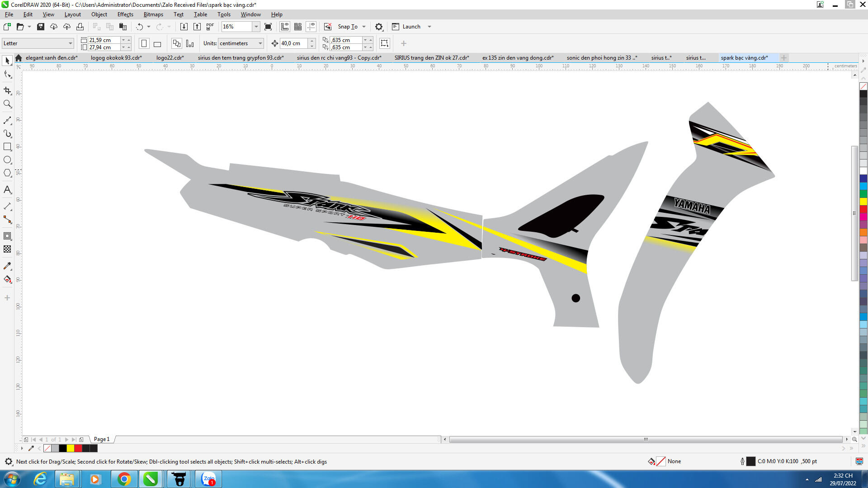868x488 pixels.
Task: Click the Quick customize plus in property bar
Action: tap(404, 43)
